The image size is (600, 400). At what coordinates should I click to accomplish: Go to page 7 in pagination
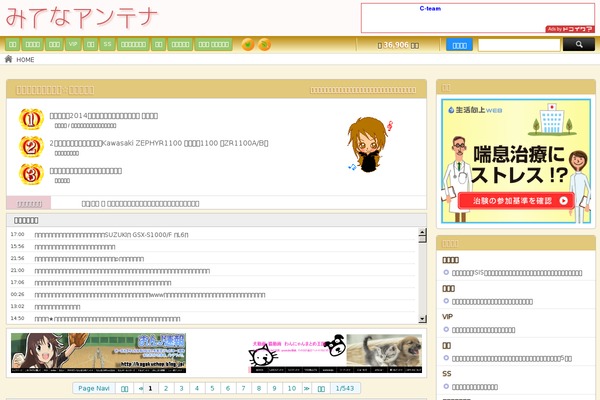tap(243, 388)
